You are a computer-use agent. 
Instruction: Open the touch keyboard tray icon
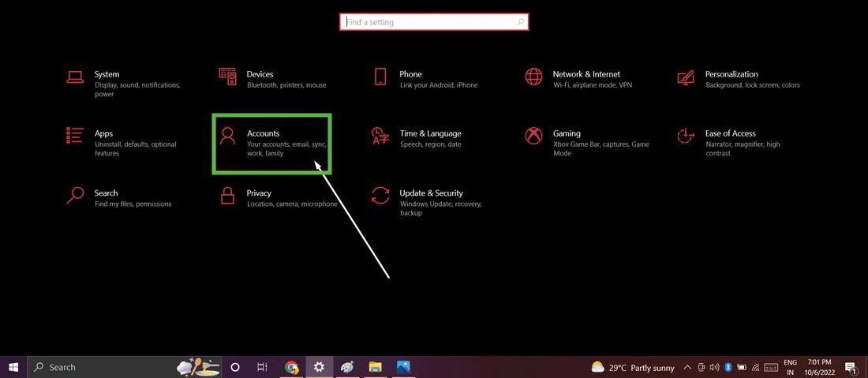pyautogui.click(x=771, y=368)
